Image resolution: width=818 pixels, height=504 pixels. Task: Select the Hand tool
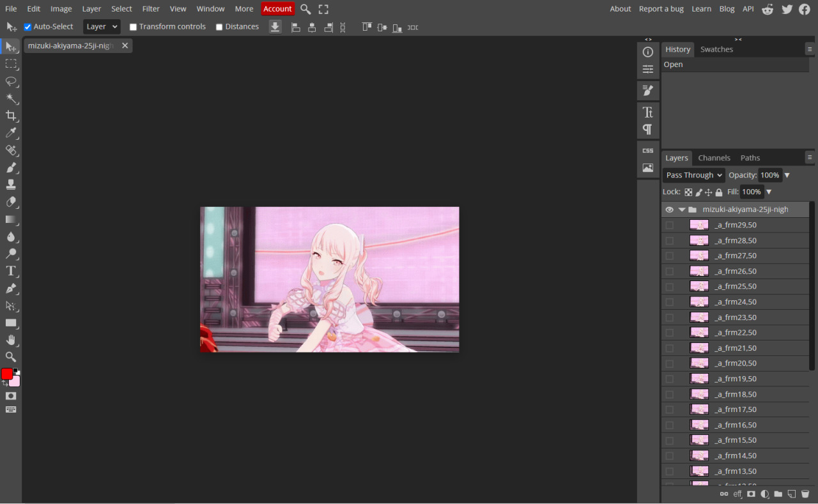[x=11, y=340]
